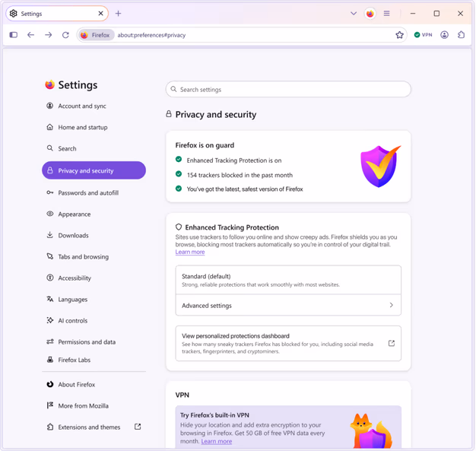Click latest, safest version of Firefox text
The image size is (476, 451).
(245, 189)
